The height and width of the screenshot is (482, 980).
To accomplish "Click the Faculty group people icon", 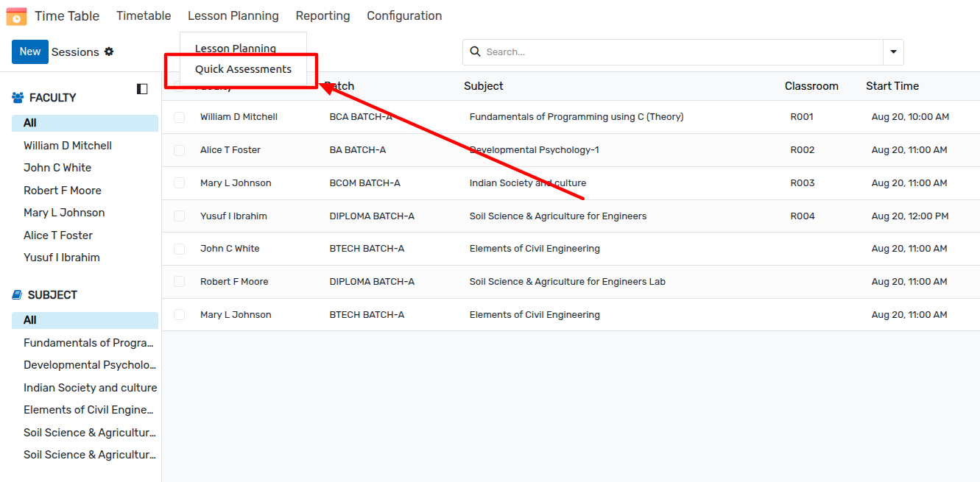I will coord(18,98).
